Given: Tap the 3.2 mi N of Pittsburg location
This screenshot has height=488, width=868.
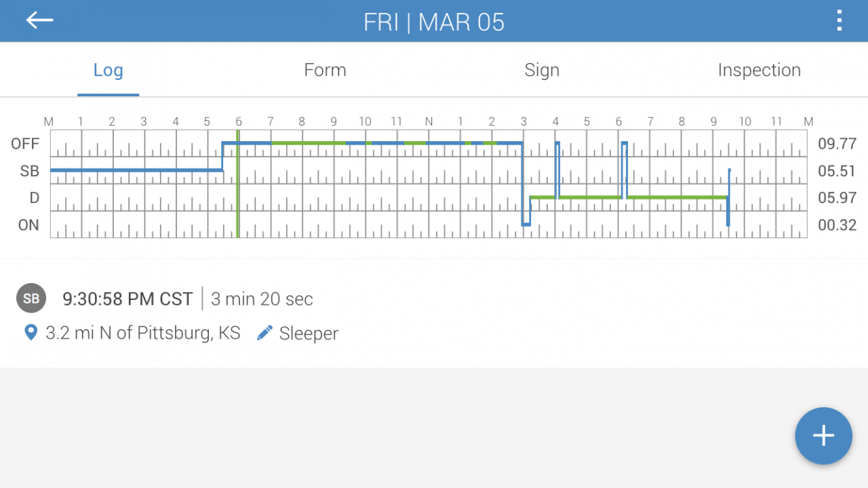Looking at the screenshot, I should click(143, 333).
